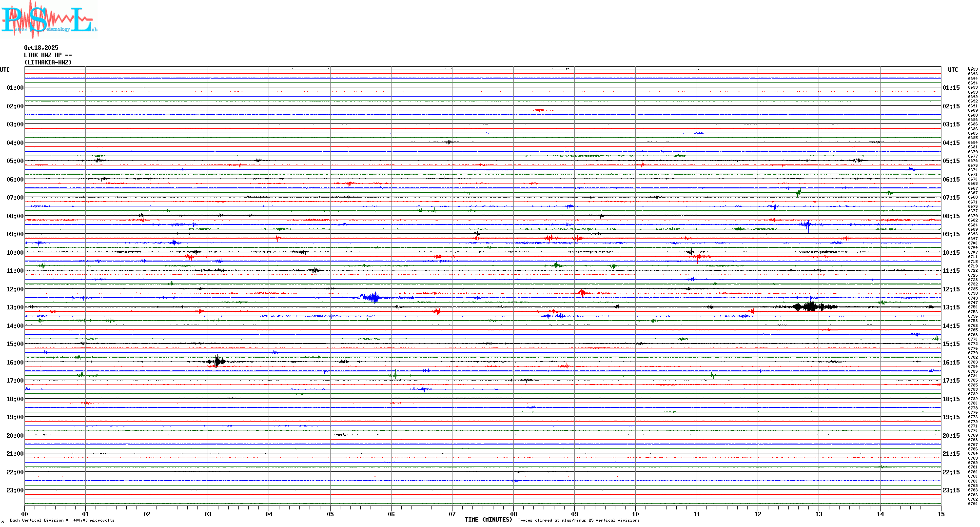Screen dimensions: 980x527
Task: Click the 13:00 hour label on left
Action: click(15, 307)
